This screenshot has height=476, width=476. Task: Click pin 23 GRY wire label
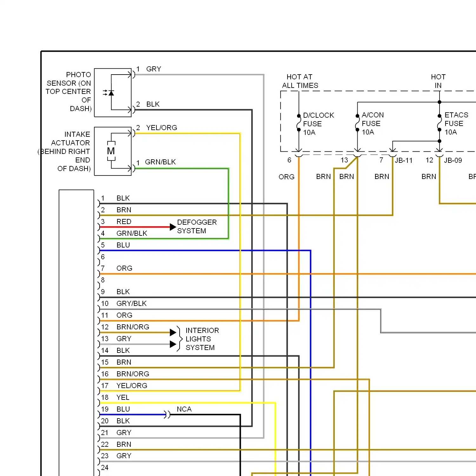(x=124, y=456)
